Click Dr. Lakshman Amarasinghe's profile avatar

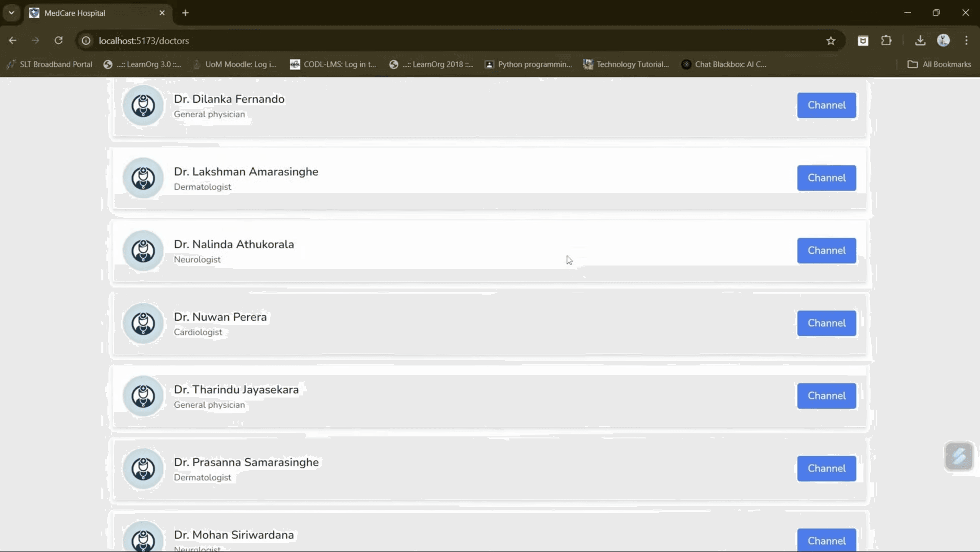coord(143,178)
